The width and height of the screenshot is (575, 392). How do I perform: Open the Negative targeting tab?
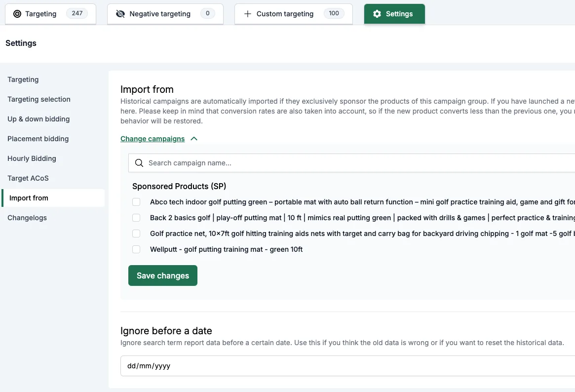tap(165, 14)
